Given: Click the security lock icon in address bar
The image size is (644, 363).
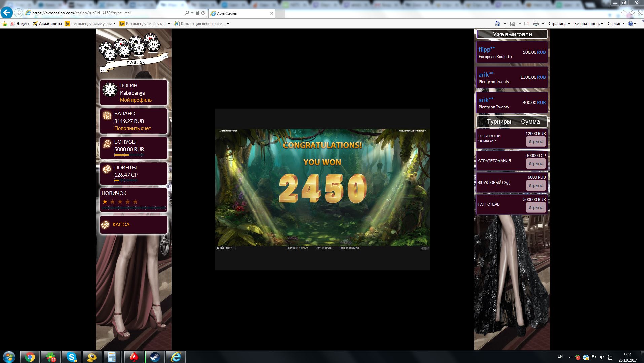Looking at the screenshot, I should (x=198, y=13).
